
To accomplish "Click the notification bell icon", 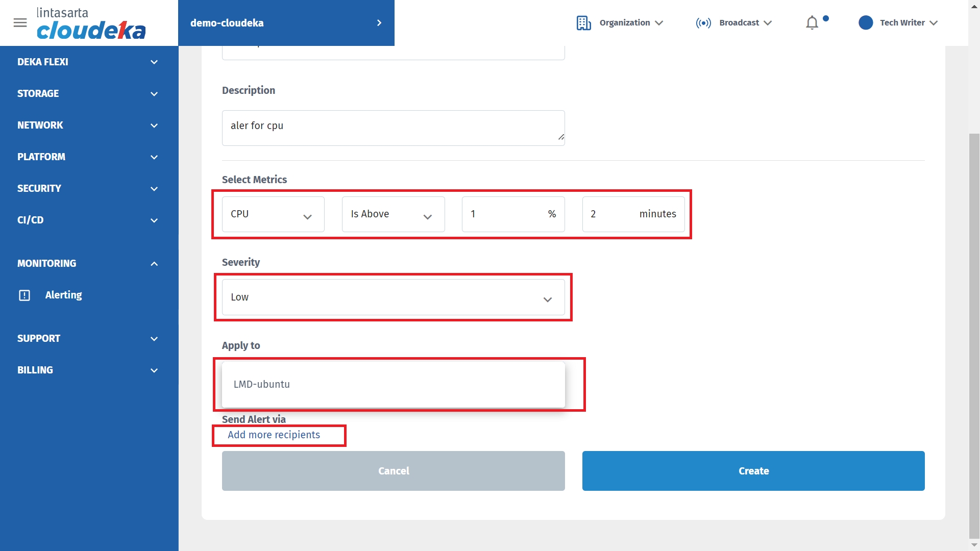I will (812, 23).
